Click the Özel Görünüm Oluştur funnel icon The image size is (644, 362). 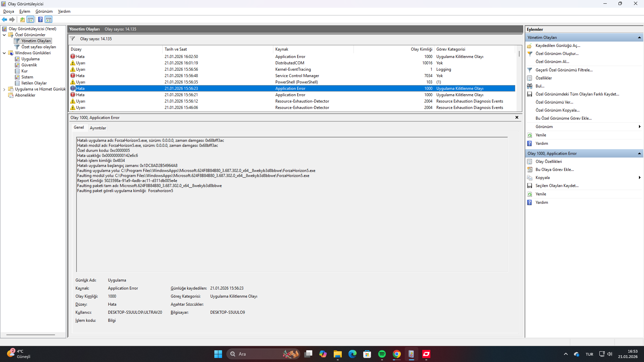530,54
